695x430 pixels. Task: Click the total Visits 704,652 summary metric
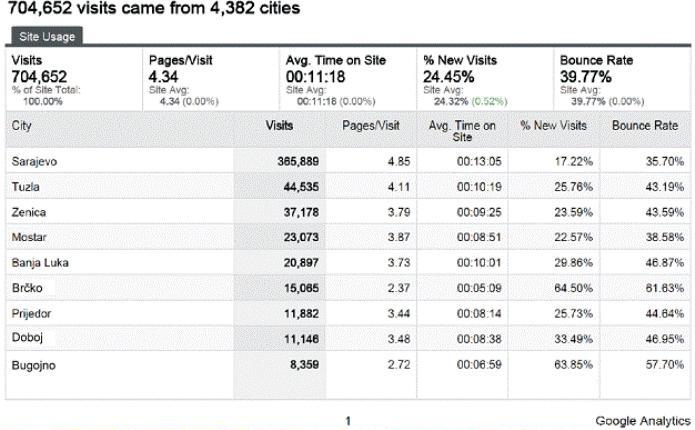pyautogui.click(x=39, y=76)
